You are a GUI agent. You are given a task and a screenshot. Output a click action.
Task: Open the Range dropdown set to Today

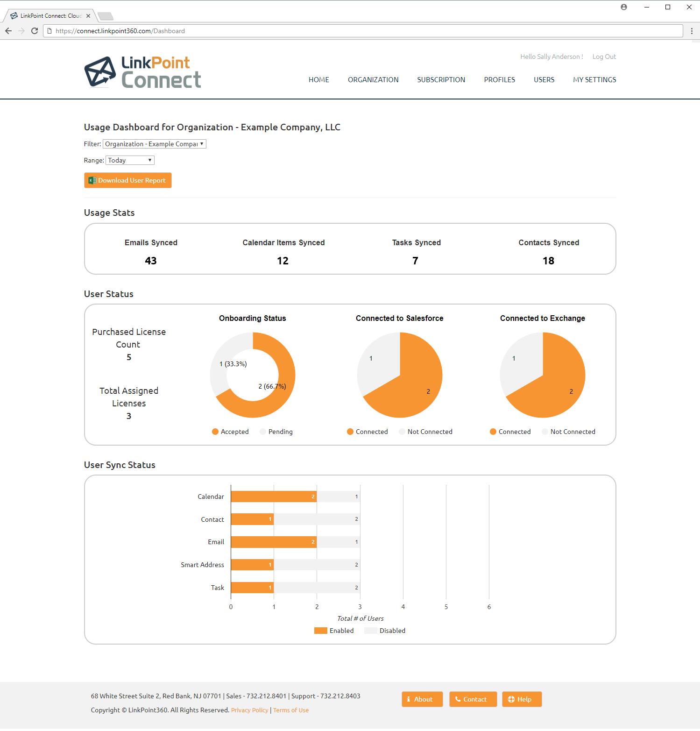[130, 161]
